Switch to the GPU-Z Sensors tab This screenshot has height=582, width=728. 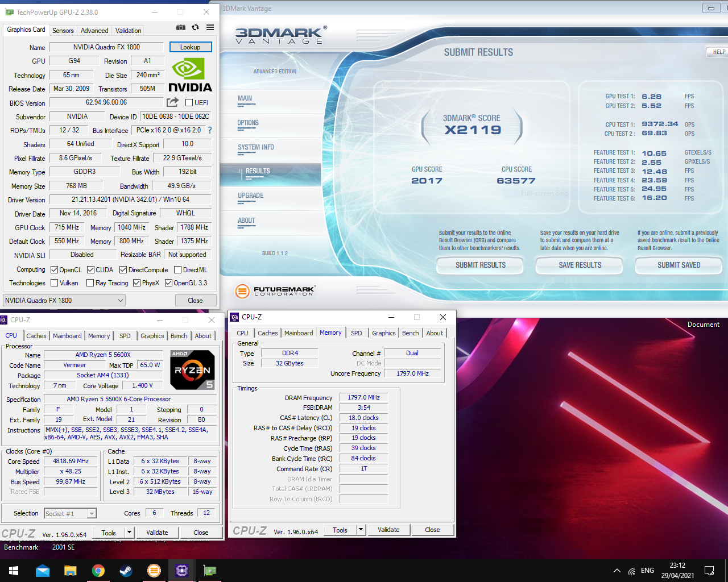63,31
